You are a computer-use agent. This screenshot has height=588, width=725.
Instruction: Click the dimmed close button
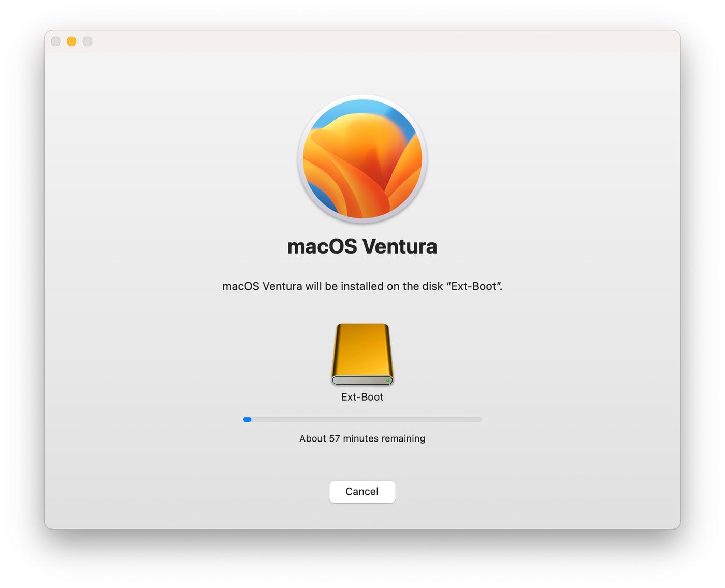tap(55, 41)
